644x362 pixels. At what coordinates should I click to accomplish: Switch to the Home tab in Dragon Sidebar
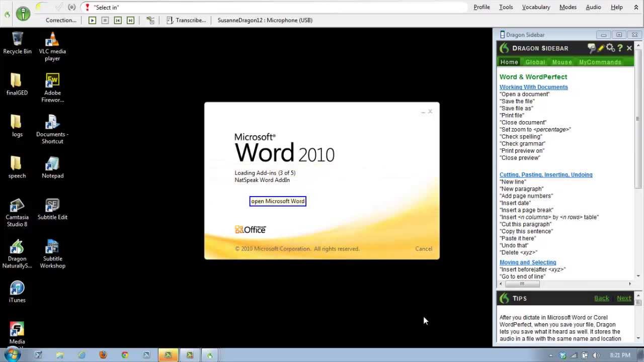click(x=509, y=62)
